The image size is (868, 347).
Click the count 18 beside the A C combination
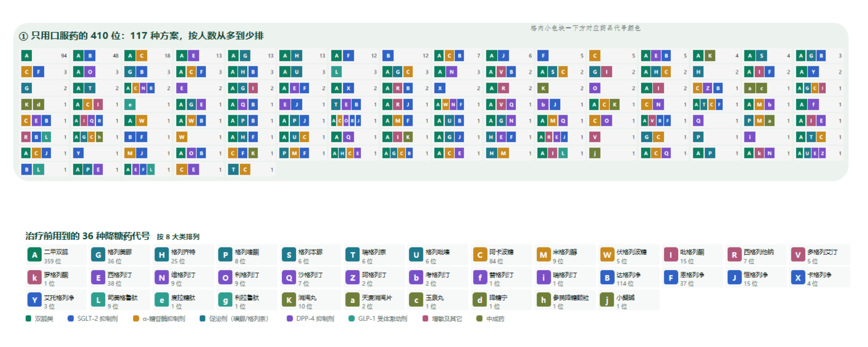pos(167,56)
